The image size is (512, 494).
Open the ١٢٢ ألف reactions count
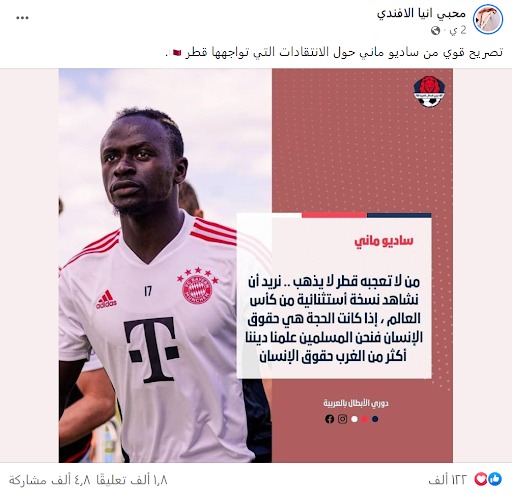(448, 479)
